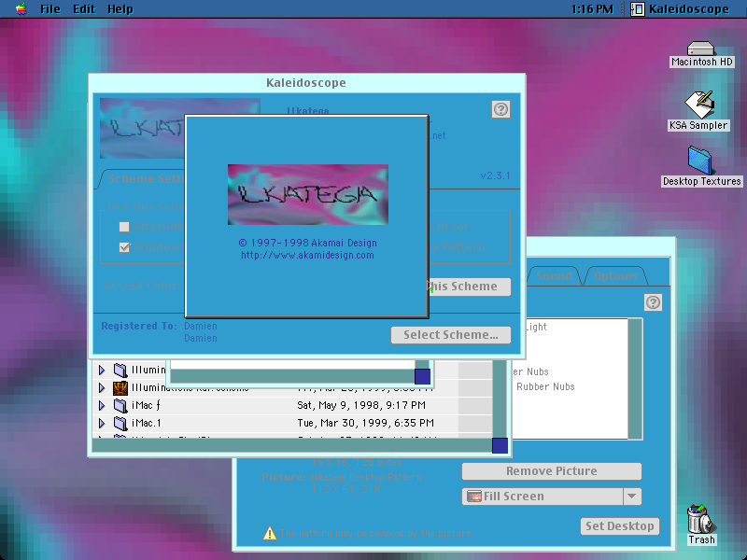747x560 pixels.
Task: Open the File menu
Action: tap(50, 9)
